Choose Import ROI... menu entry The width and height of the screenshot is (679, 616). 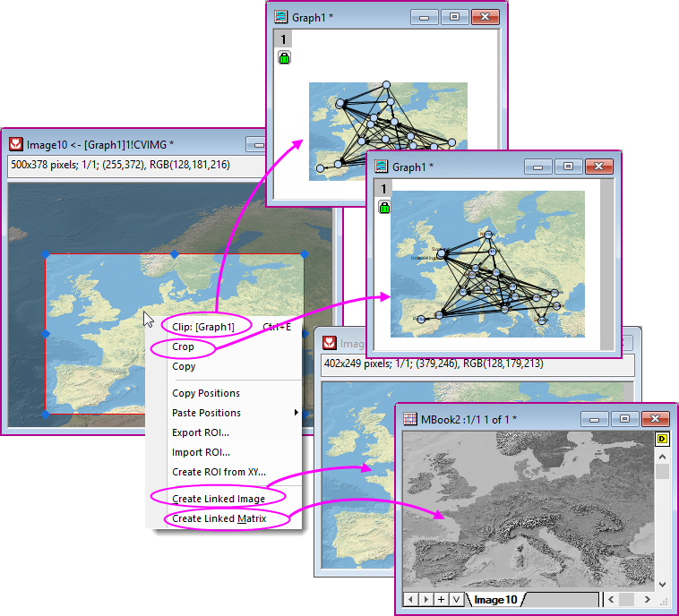(201, 452)
